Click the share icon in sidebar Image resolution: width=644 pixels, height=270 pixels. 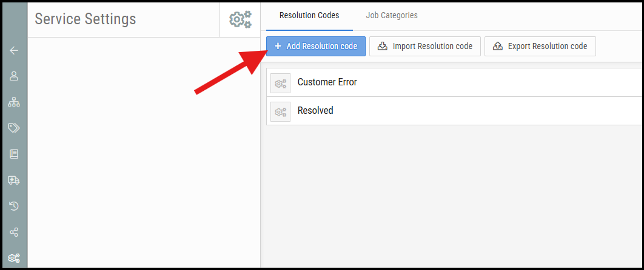pos(14,232)
